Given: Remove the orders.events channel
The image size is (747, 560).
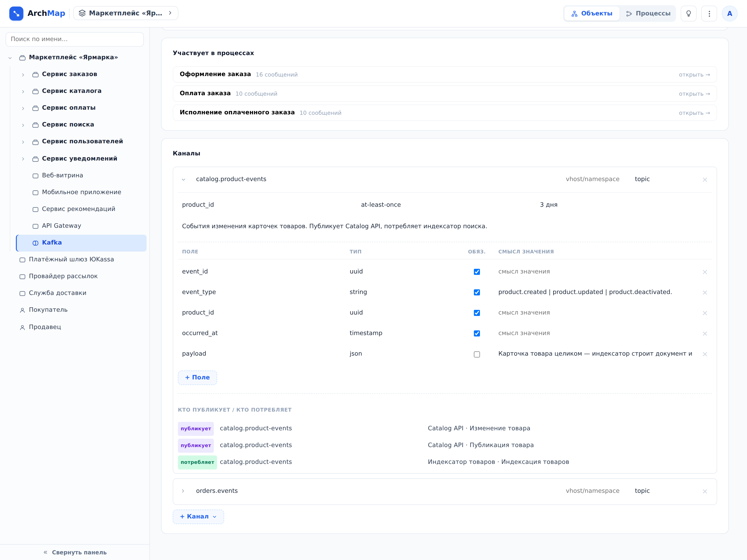Looking at the screenshot, I should [705, 491].
